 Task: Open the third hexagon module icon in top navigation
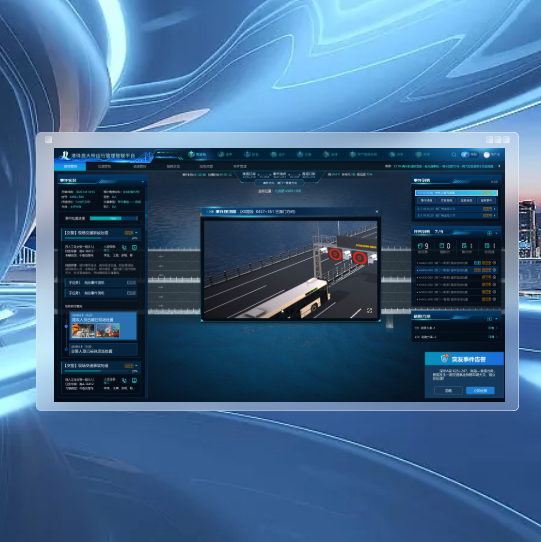click(x=247, y=154)
